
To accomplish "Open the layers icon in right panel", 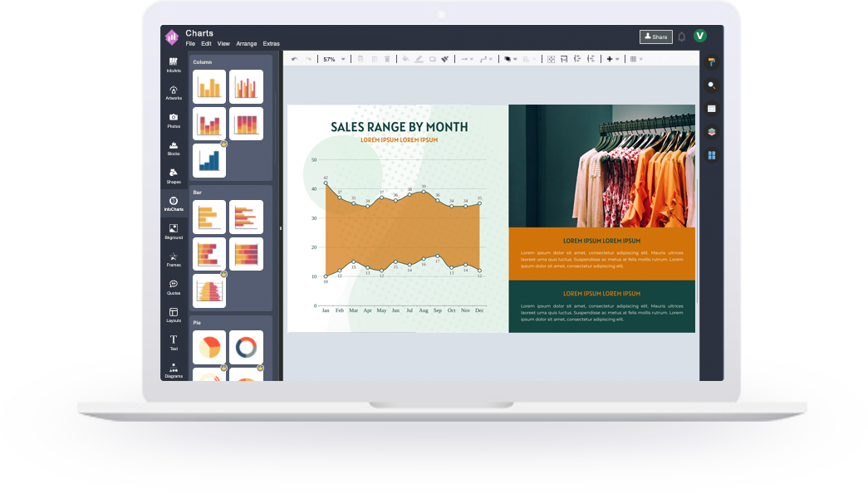I will pos(712,132).
